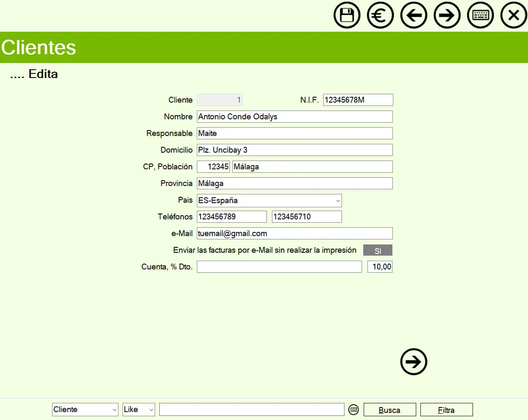Image resolution: width=528 pixels, height=420 pixels.
Task: Expand the Pais ES-España dropdown
Action: pyautogui.click(x=337, y=201)
